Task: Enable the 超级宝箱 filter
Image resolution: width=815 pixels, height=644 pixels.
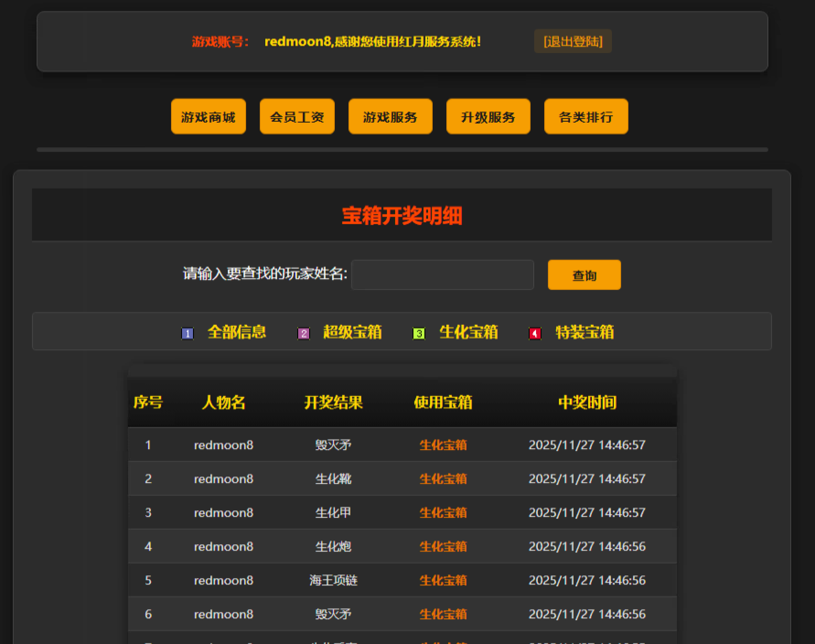Action: (x=353, y=333)
